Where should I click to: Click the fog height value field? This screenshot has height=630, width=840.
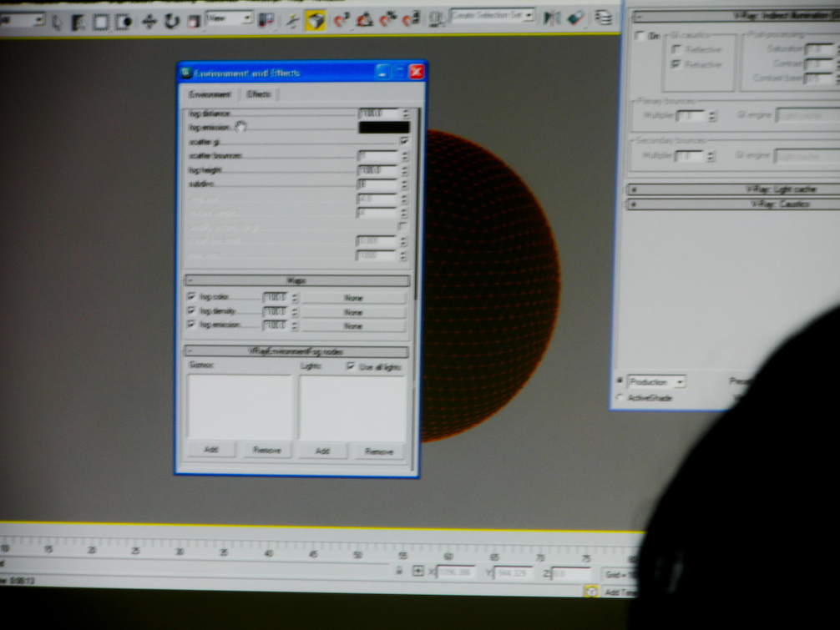click(x=377, y=170)
